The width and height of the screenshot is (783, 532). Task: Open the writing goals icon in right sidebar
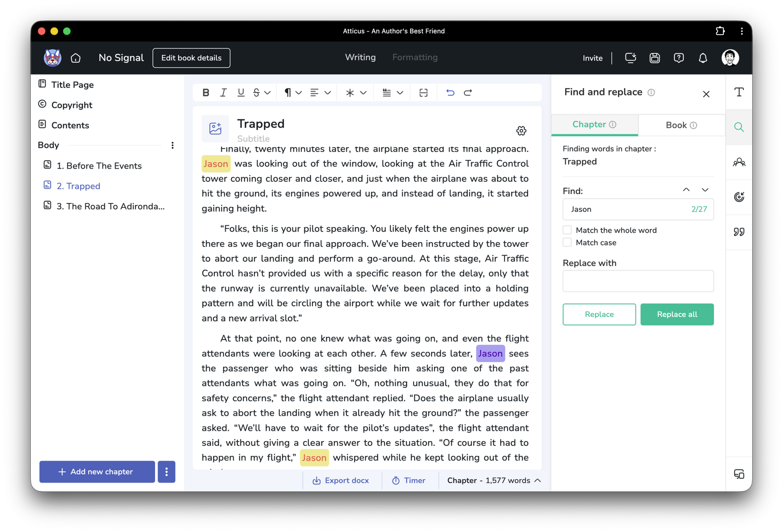[739, 197]
